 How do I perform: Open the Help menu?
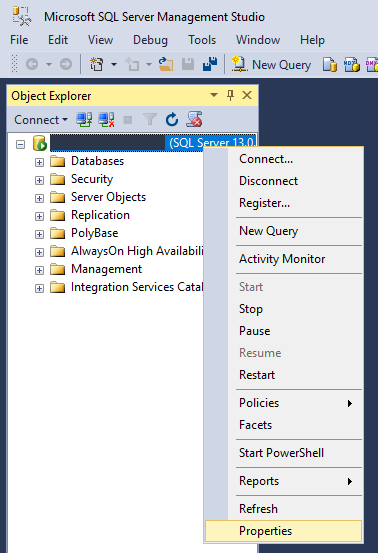tap(312, 40)
